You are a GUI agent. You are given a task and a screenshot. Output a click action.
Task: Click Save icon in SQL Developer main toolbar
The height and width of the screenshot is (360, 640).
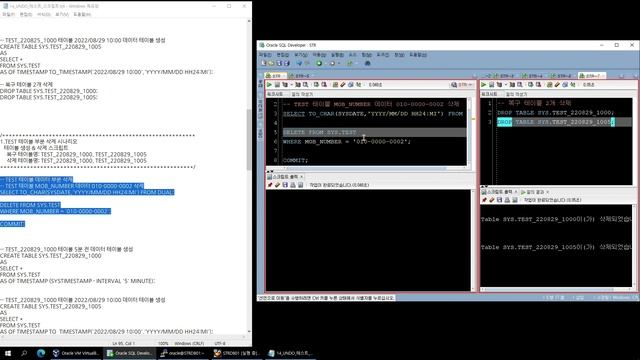click(x=279, y=63)
